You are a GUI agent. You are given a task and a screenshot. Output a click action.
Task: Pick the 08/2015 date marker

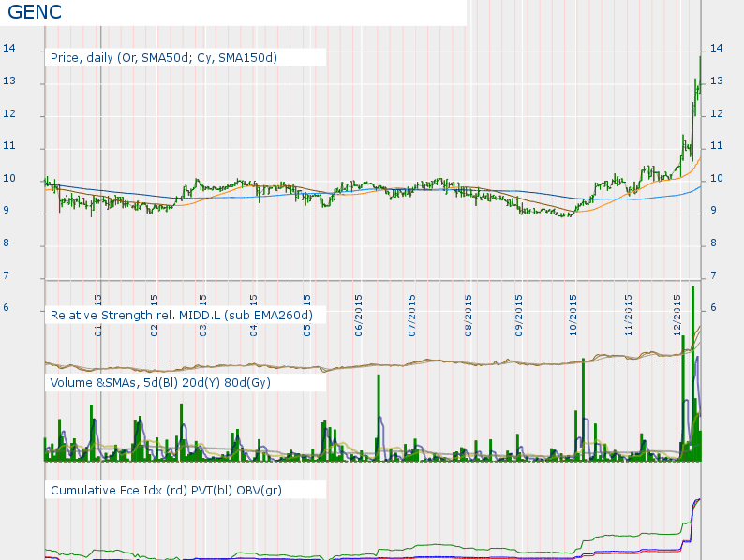click(x=468, y=317)
